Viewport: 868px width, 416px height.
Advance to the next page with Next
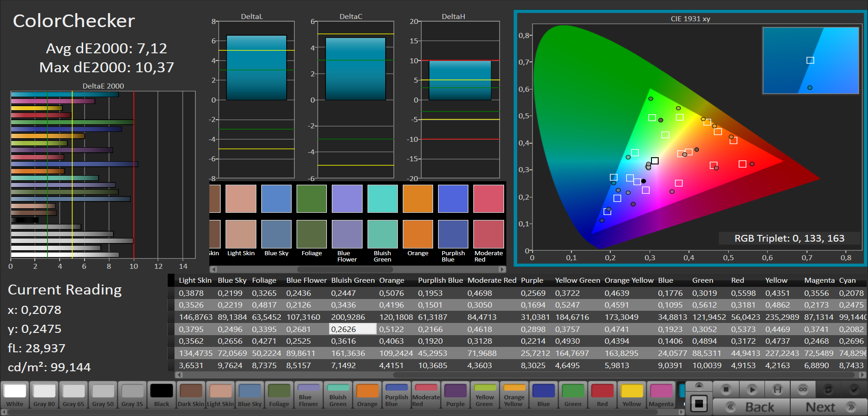829,407
